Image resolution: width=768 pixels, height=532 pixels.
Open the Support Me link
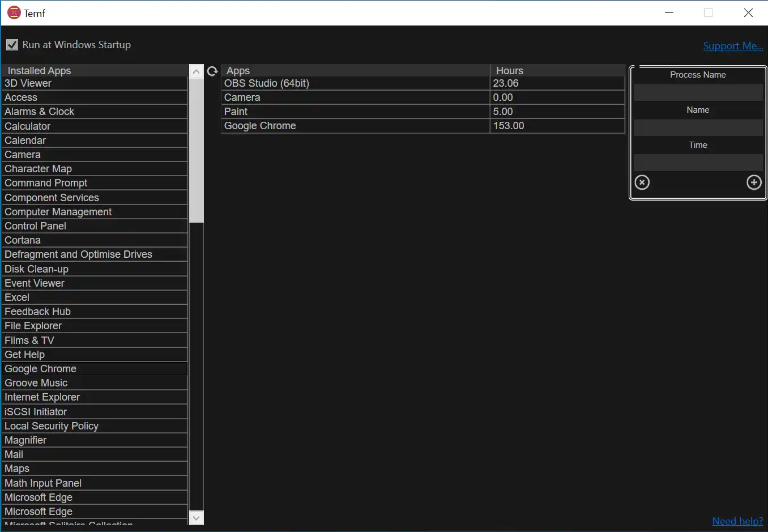(x=733, y=46)
